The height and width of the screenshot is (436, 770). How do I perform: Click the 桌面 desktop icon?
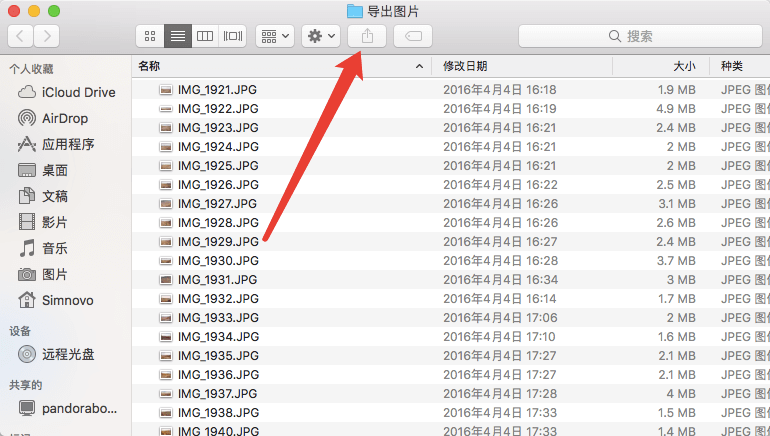click(x=27, y=170)
